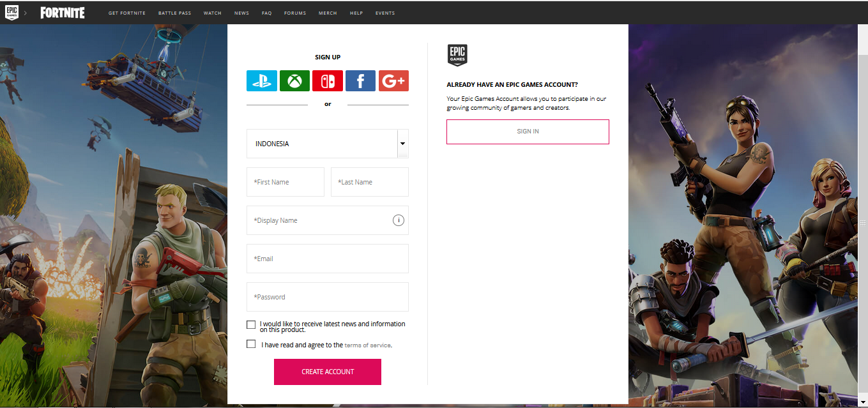Focus the Last Name field

(x=370, y=182)
